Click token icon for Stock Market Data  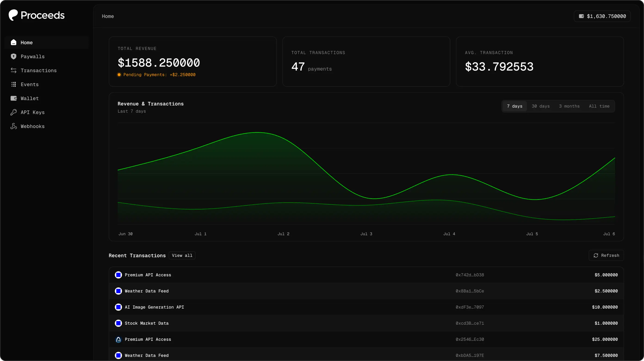pyautogui.click(x=118, y=323)
